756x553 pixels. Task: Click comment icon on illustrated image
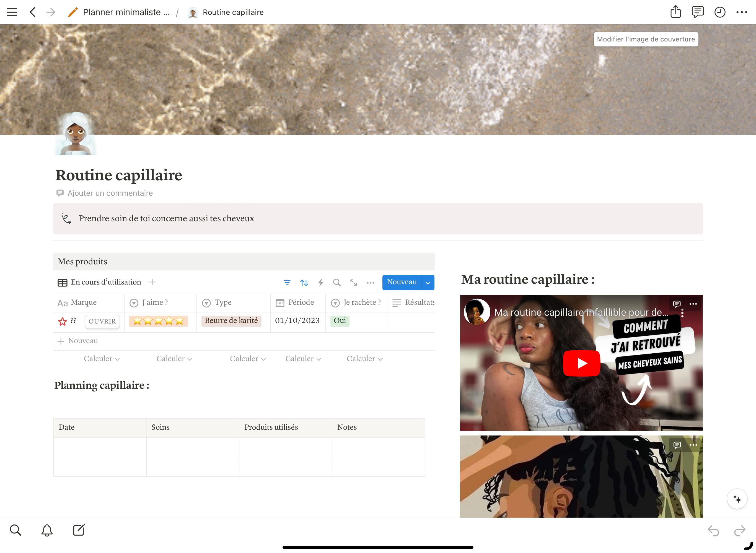point(677,445)
